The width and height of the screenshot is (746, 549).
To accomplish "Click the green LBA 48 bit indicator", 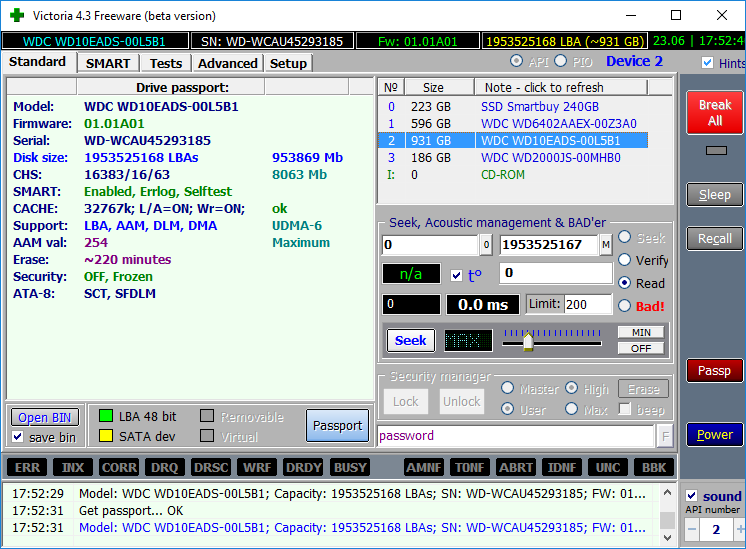I will point(106,416).
